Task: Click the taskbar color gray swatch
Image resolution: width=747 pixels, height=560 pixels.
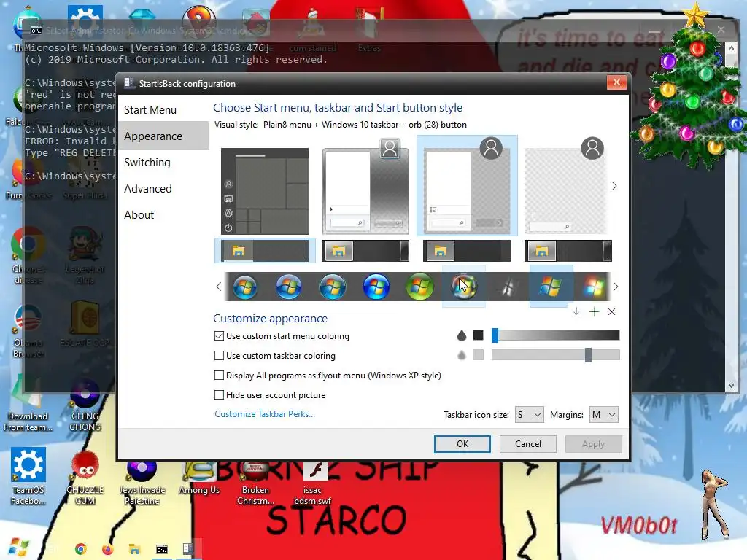Action: click(x=479, y=355)
